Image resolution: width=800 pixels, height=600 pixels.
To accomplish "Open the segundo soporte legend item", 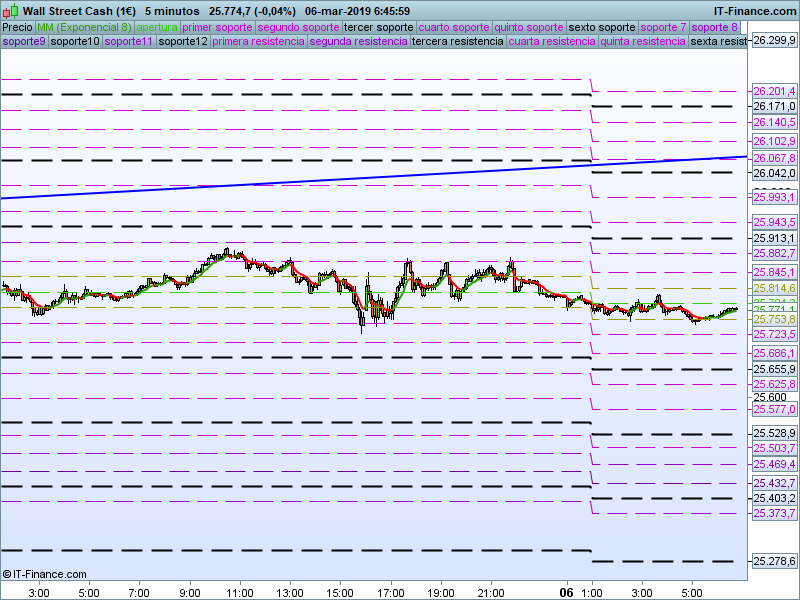I will click(298, 27).
